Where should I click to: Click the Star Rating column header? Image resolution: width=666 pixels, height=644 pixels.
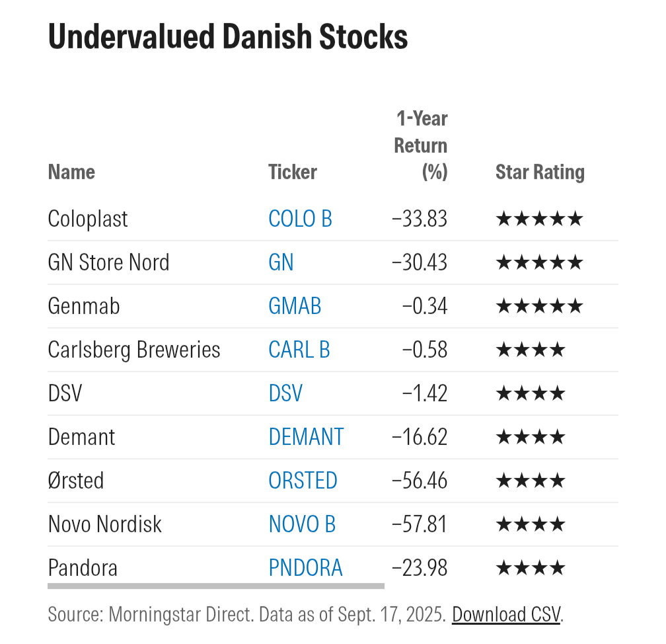540,172
